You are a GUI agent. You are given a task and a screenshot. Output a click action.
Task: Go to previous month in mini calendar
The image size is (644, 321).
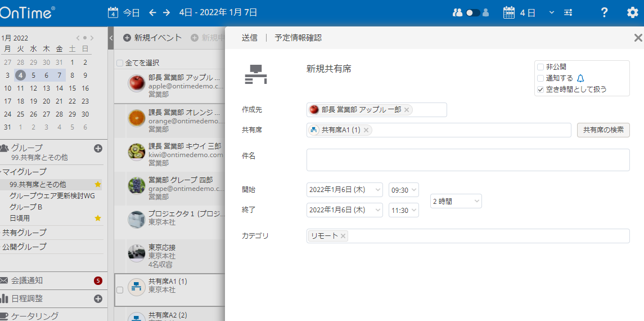(x=78, y=38)
